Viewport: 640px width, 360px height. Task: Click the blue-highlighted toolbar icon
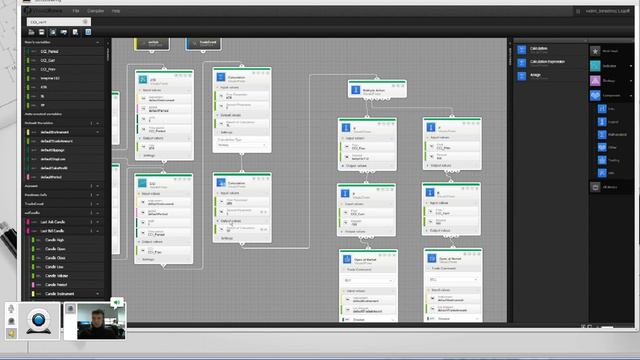88,32
